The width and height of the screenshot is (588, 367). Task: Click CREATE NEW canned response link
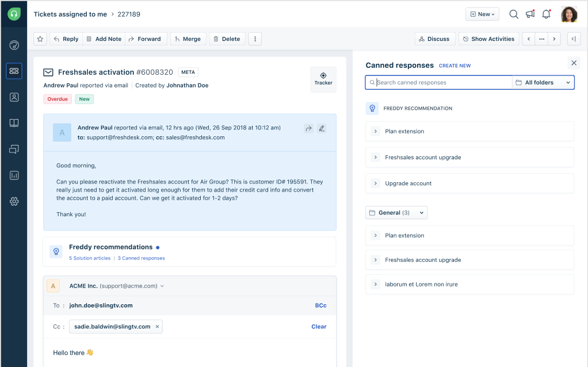pos(455,66)
